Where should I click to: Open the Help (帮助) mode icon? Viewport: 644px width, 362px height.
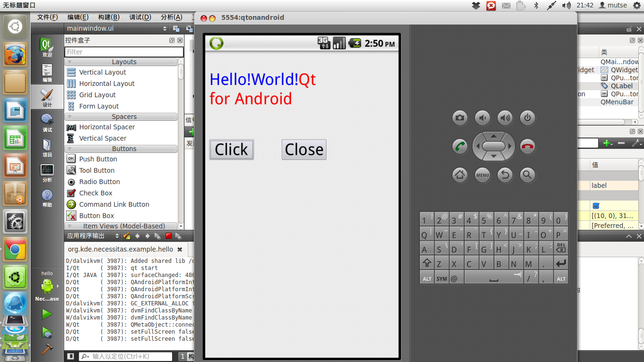pos(47,198)
